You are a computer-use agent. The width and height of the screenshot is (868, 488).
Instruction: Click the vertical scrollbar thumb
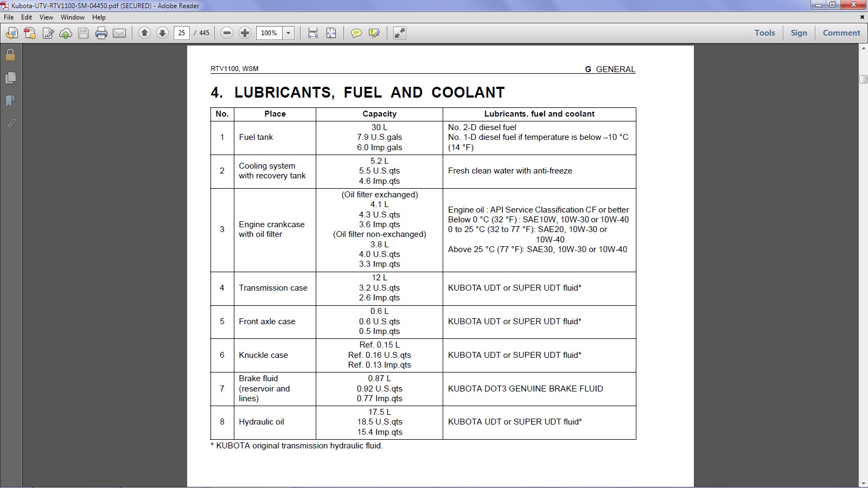(863, 79)
